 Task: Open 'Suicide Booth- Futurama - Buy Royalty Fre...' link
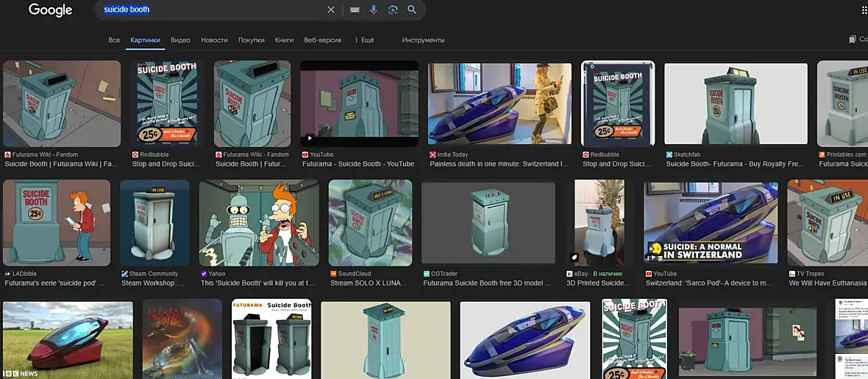pos(736,164)
